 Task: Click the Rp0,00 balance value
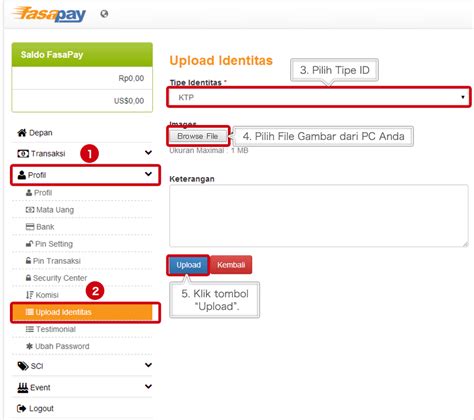(131, 78)
